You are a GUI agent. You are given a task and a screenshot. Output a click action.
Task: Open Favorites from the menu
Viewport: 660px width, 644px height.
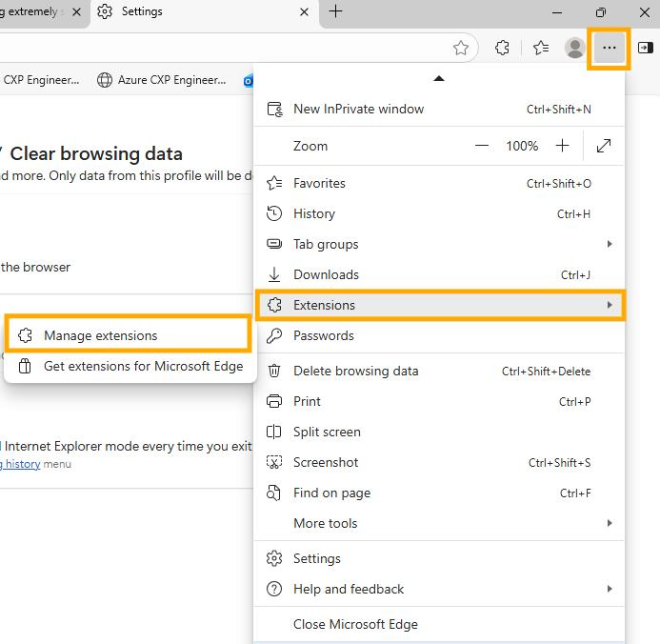pos(439,184)
